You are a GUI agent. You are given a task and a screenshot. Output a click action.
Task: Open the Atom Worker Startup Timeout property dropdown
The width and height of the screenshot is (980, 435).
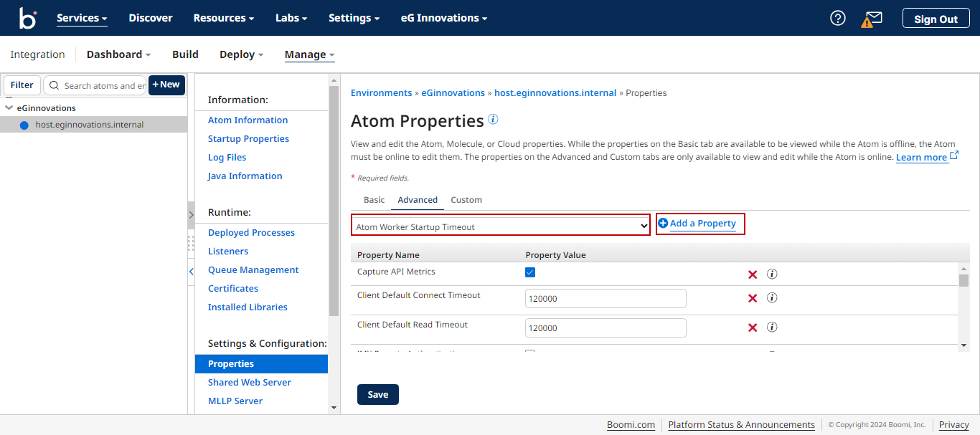[x=501, y=225]
